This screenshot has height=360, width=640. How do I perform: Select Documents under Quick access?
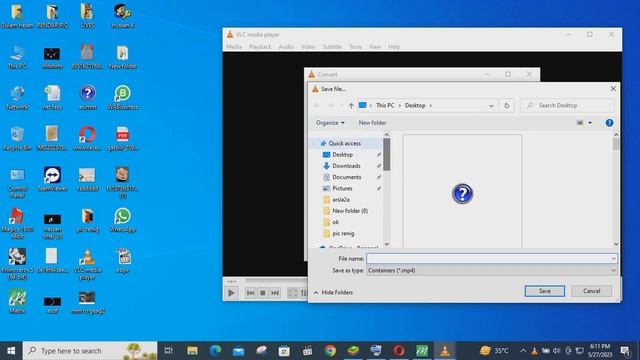pyautogui.click(x=347, y=177)
